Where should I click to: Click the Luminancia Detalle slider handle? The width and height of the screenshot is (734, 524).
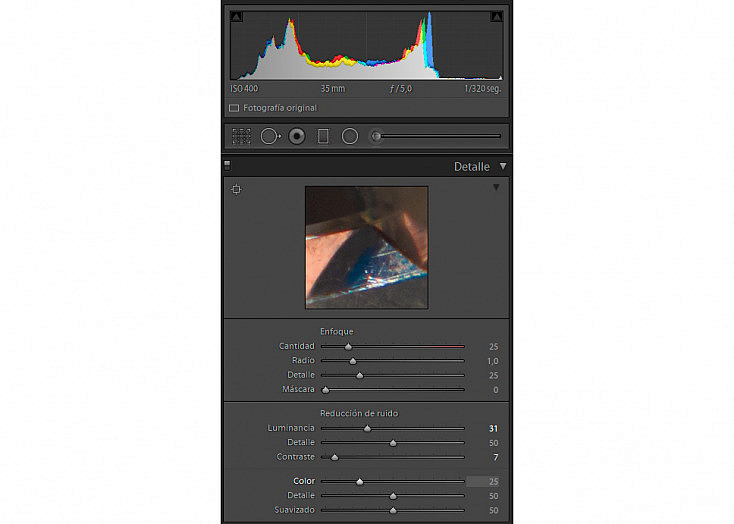(393, 443)
